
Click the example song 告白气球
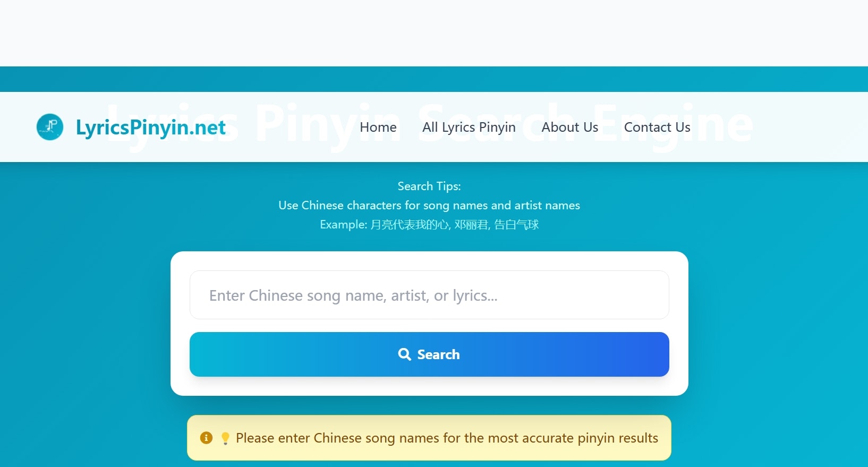point(516,224)
